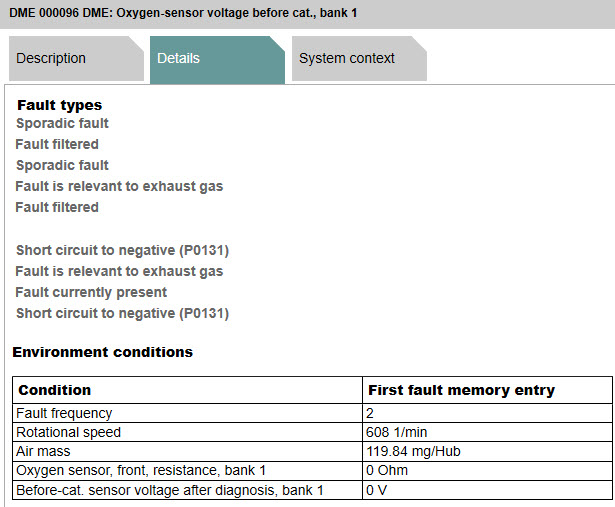Select the Fault frequency row label

click(x=64, y=413)
